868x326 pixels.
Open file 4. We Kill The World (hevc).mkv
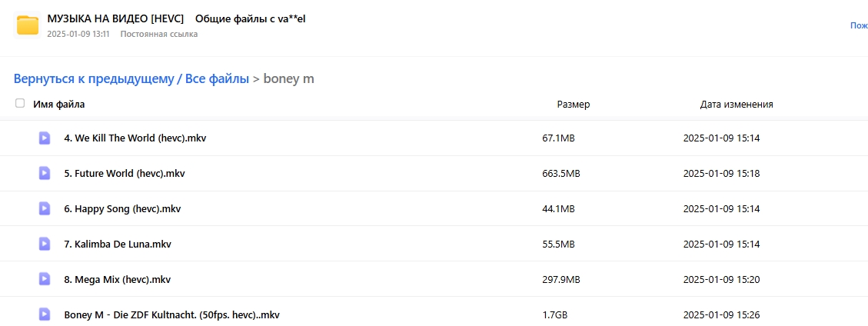135,138
